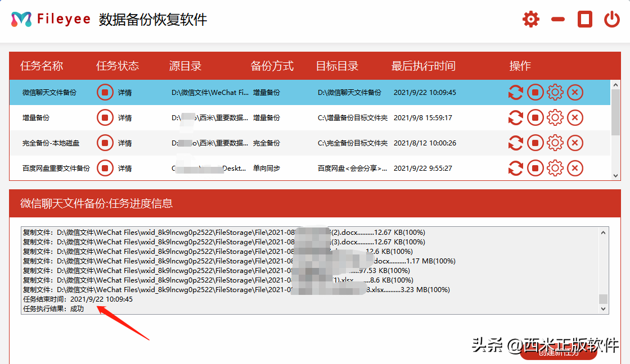The image size is (630, 364).
Task: Open settings gear for 微信聊天文件备份 task
Action: click(x=555, y=92)
